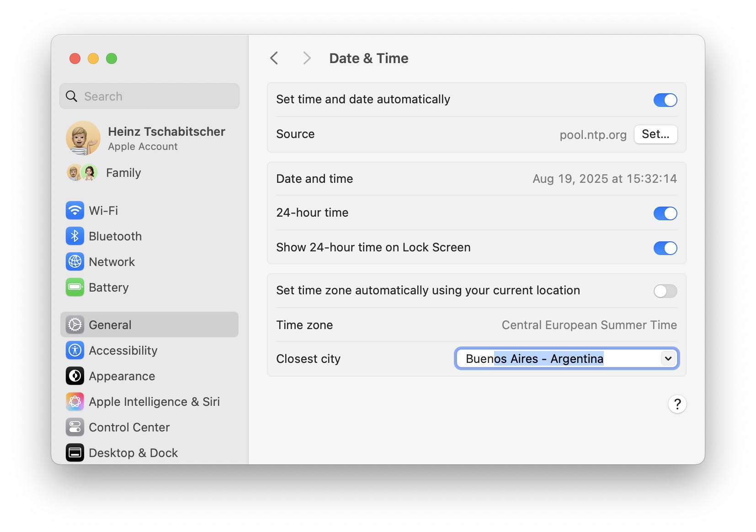Click the Aug 19, 2025 at 15:32:14 value
756x532 pixels.
604,179
